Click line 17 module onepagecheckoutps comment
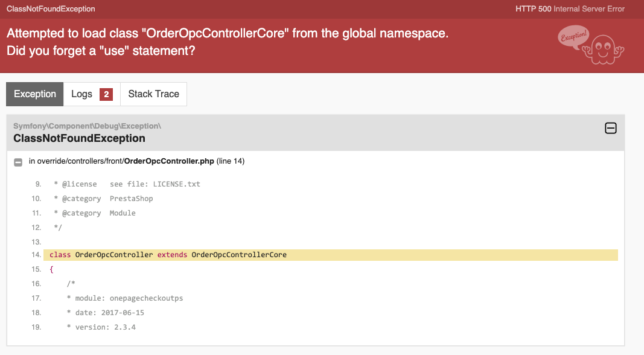644x355 pixels. coord(125,298)
